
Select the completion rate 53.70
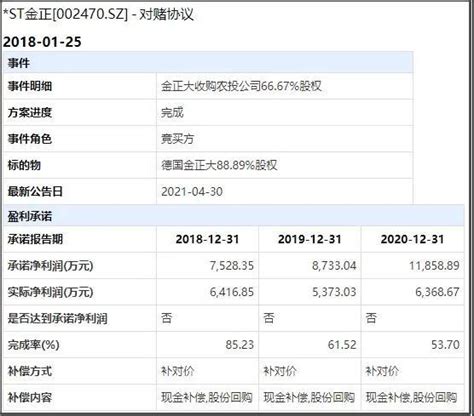pos(445,345)
